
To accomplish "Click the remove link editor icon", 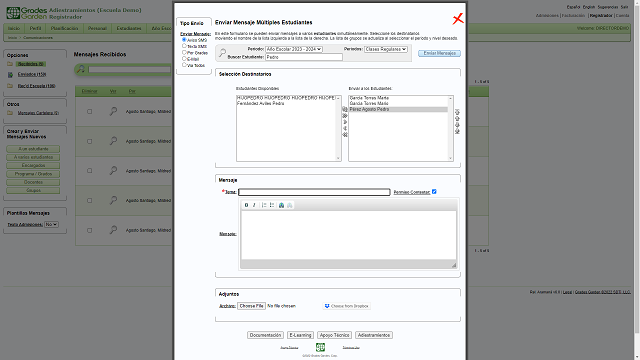I will coord(289,205).
